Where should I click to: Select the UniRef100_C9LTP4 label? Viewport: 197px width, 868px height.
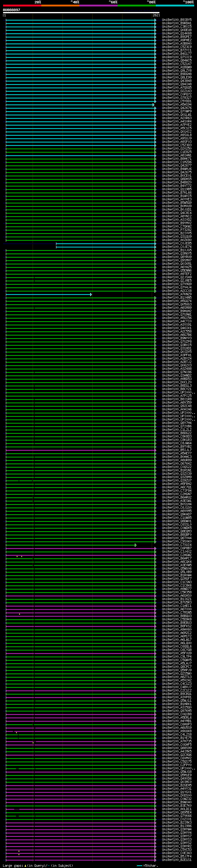coord(176,657)
